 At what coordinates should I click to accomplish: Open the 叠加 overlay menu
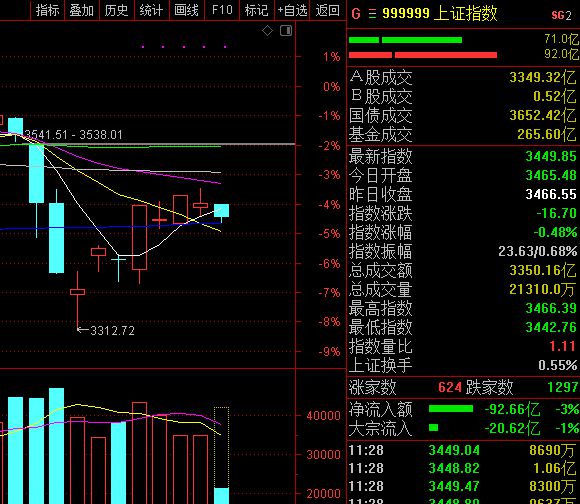pyautogui.click(x=81, y=10)
